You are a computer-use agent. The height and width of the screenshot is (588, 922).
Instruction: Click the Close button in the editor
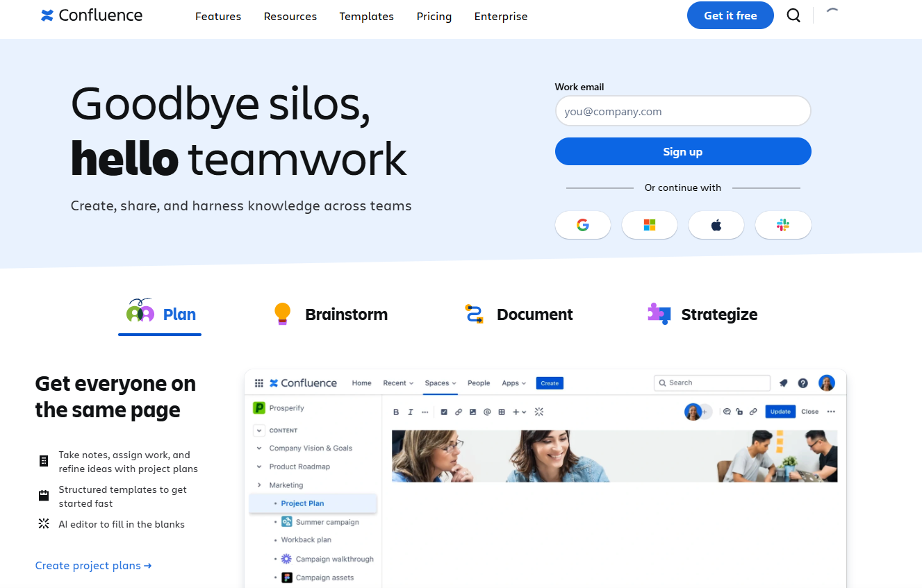pyautogui.click(x=810, y=412)
